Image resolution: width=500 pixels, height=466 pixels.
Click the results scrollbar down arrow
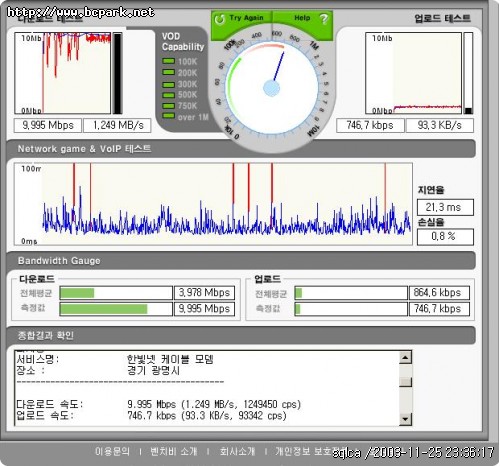(x=405, y=419)
